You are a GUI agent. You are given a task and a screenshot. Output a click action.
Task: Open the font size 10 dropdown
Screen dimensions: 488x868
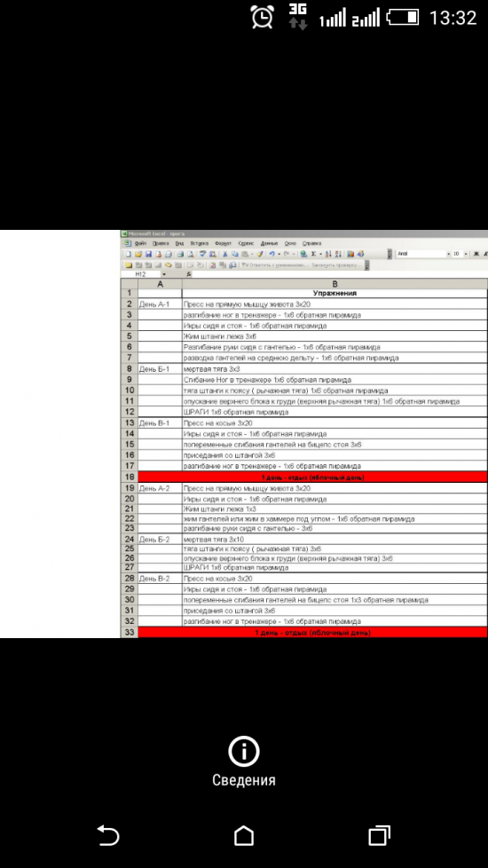[x=460, y=254]
